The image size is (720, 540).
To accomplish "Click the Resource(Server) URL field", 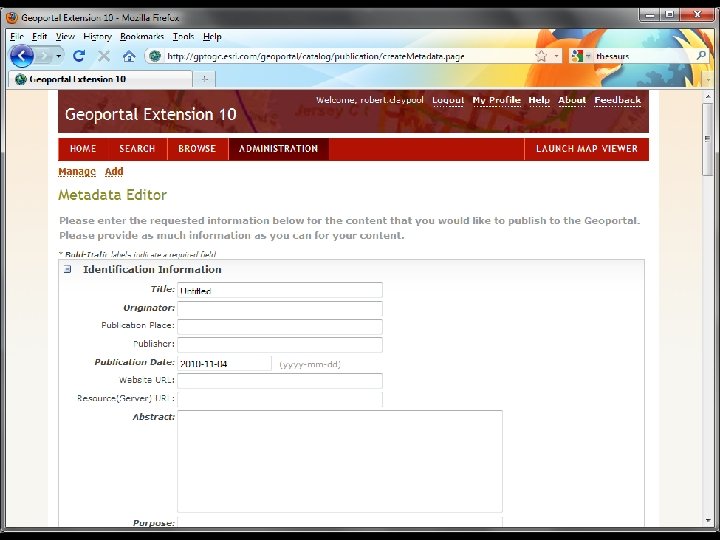I will (x=280, y=399).
